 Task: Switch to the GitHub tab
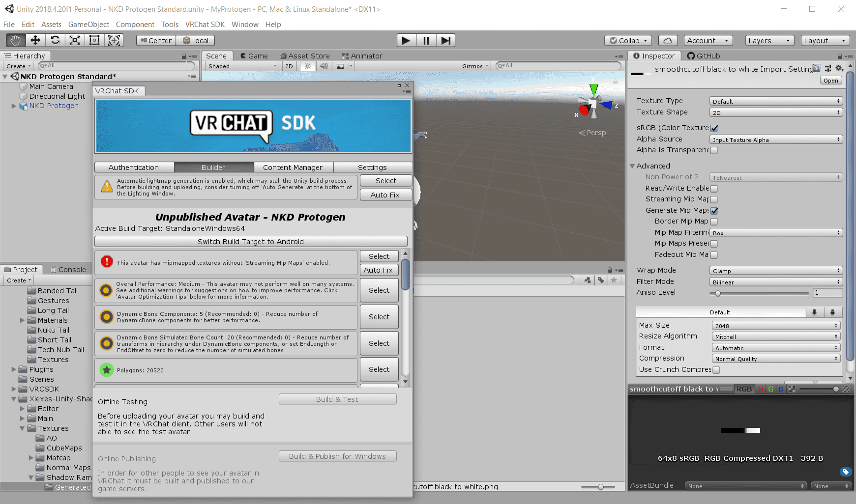tap(704, 56)
